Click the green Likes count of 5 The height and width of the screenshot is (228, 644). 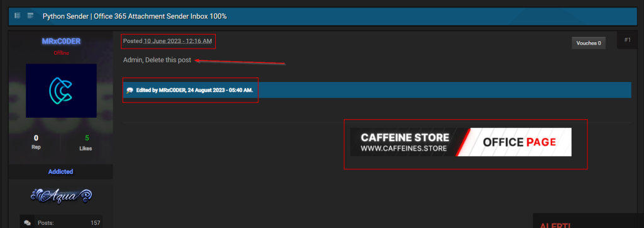tap(87, 138)
